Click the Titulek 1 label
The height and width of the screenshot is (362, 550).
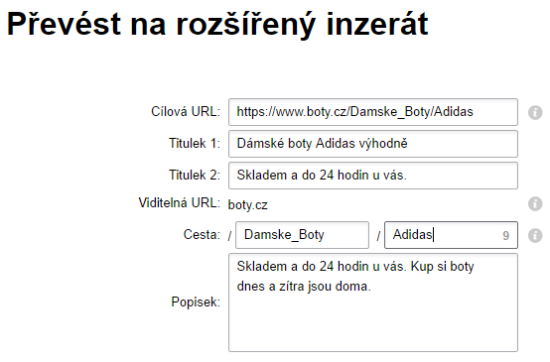(194, 143)
